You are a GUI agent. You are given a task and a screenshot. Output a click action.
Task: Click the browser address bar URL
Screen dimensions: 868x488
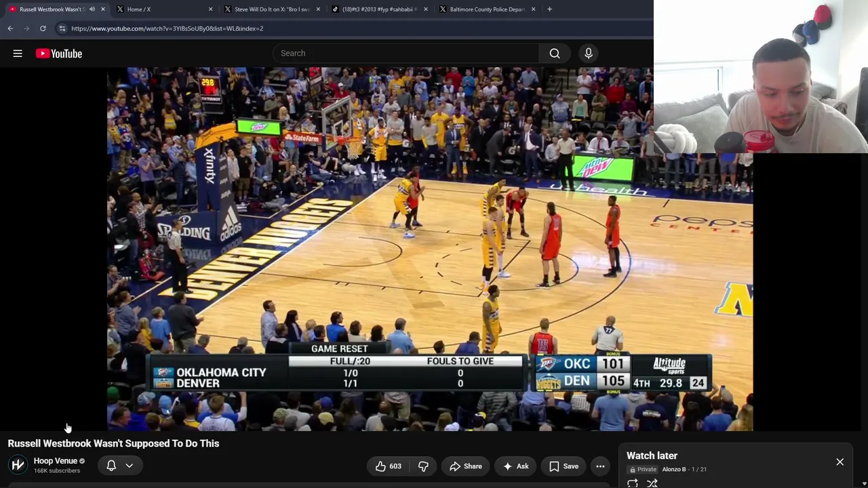[x=167, y=28]
